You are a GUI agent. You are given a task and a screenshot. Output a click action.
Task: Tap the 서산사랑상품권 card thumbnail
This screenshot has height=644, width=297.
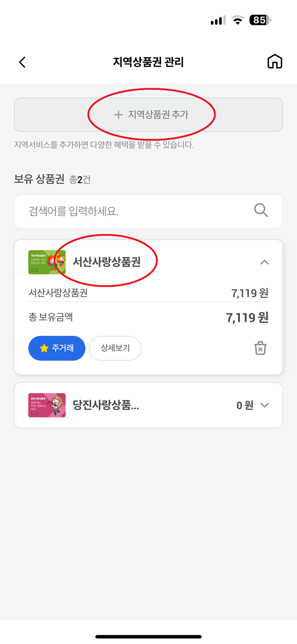[x=47, y=262]
